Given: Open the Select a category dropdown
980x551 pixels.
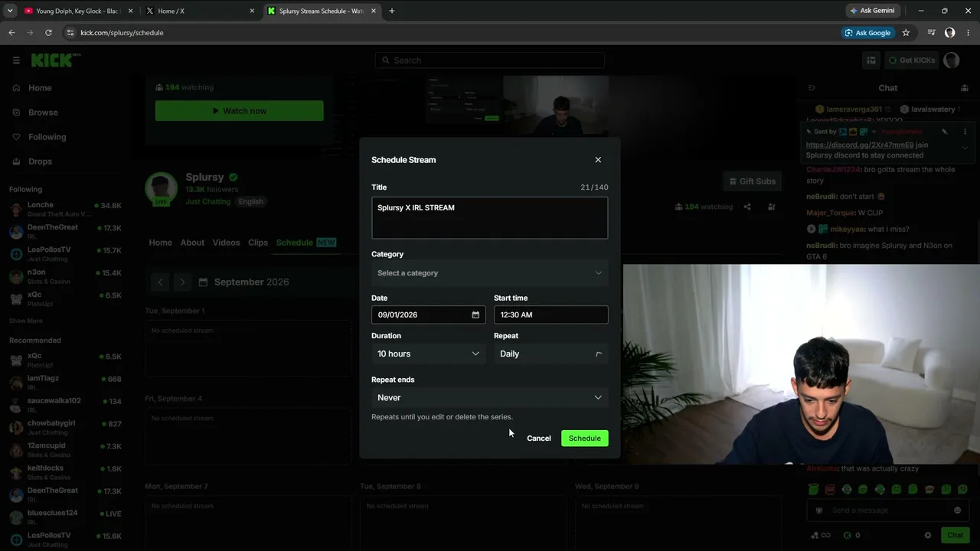Looking at the screenshot, I should (490, 273).
